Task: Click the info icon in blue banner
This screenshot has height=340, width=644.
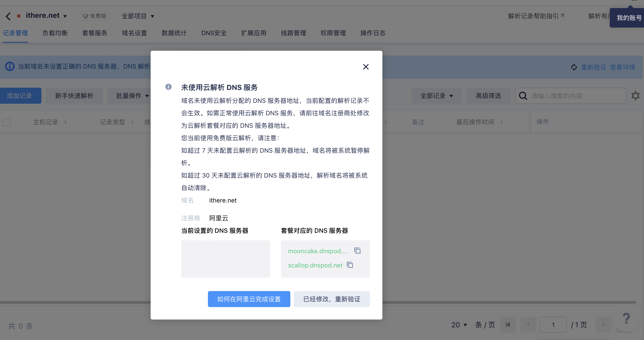Action: (10, 66)
